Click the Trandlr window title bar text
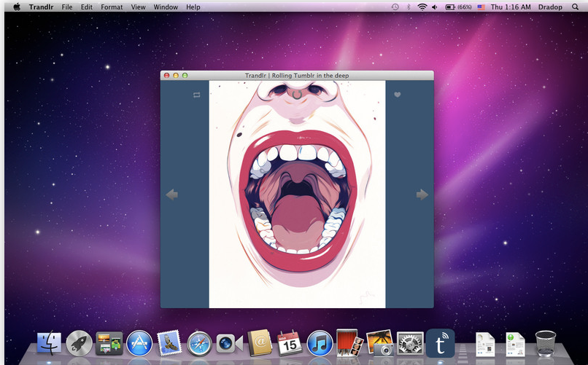Screen dimensions: 588x365 click(297, 76)
